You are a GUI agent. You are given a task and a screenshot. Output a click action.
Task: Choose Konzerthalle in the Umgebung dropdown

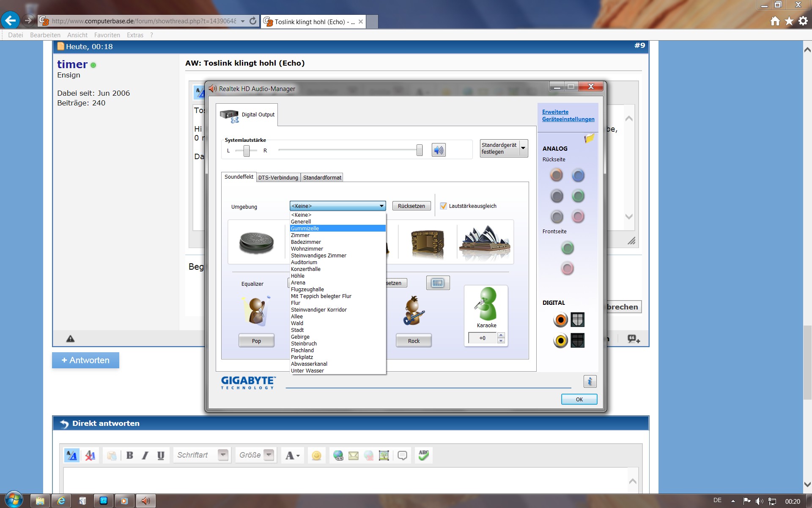pos(306,269)
